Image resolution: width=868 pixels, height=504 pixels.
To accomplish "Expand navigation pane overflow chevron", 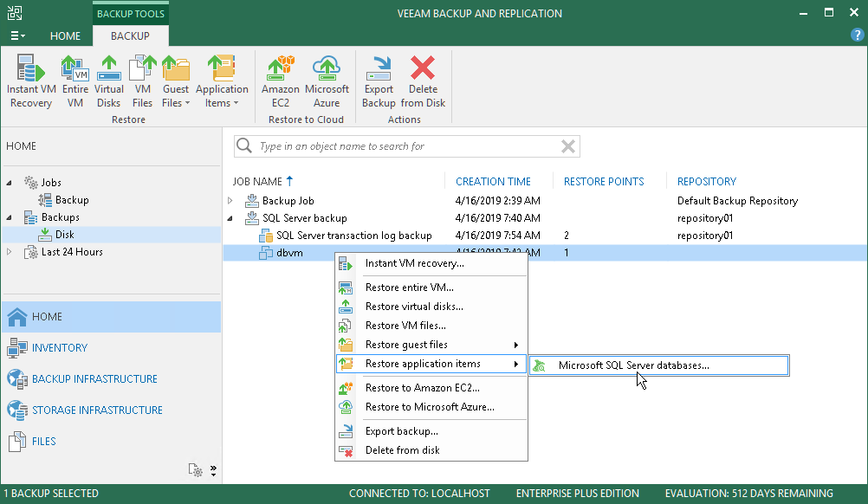I will pos(214,470).
